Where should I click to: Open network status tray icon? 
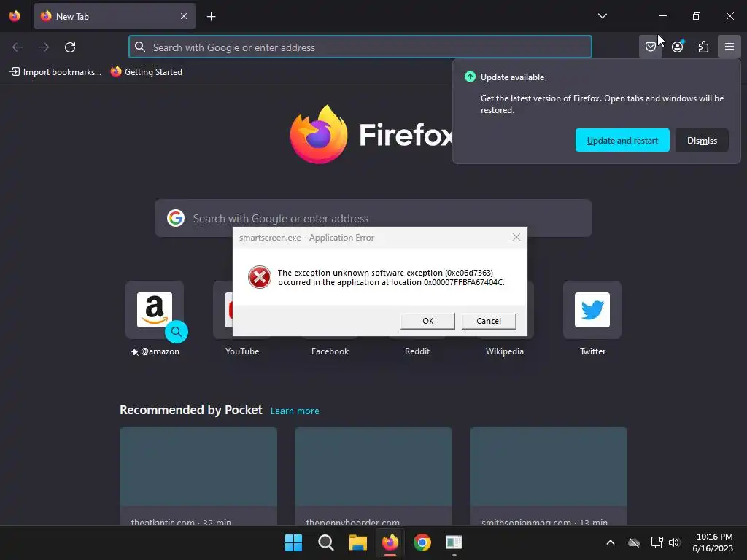657,542
